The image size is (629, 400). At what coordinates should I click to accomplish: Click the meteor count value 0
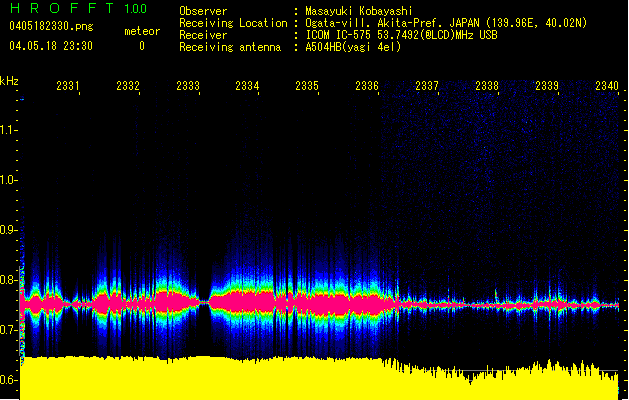click(x=142, y=46)
